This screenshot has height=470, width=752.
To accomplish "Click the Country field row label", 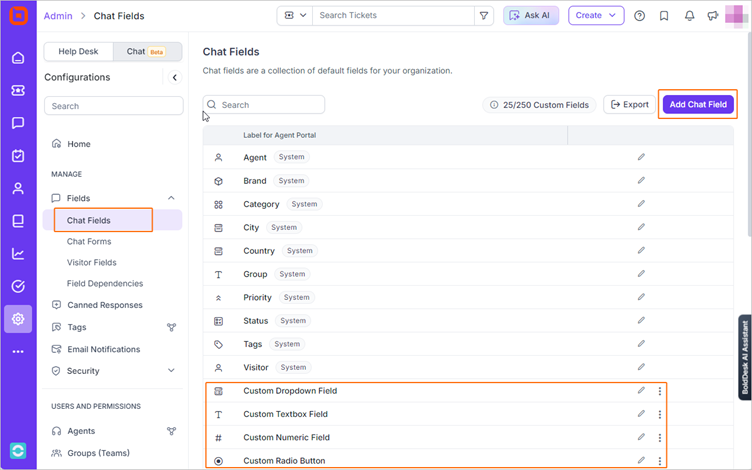I will [x=259, y=251].
